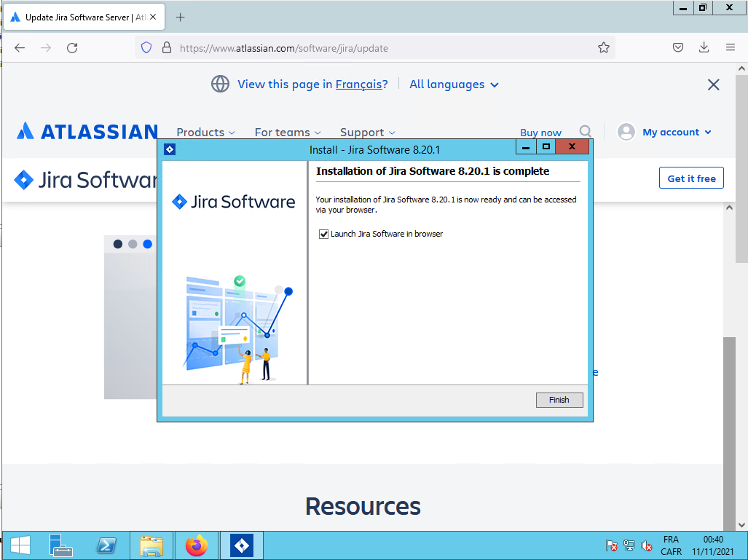Image resolution: width=748 pixels, height=560 pixels.
Task: Open the Firefox hamburger menu
Action: pyautogui.click(x=731, y=47)
